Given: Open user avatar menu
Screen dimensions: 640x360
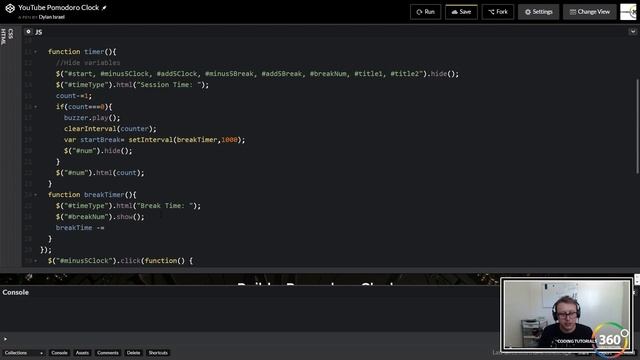Looking at the screenshot, I should 628,12.
